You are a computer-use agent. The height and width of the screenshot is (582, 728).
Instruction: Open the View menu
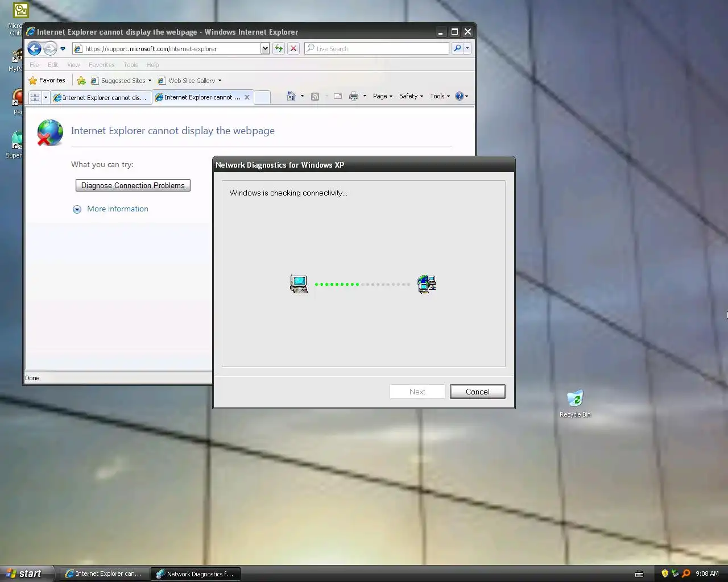[x=73, y=65]
